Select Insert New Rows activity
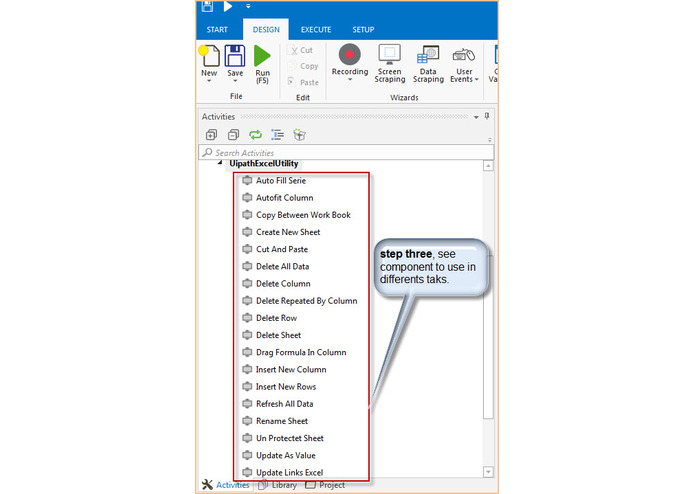Viewport: 695px width, 494px height. tap(279, 387)
